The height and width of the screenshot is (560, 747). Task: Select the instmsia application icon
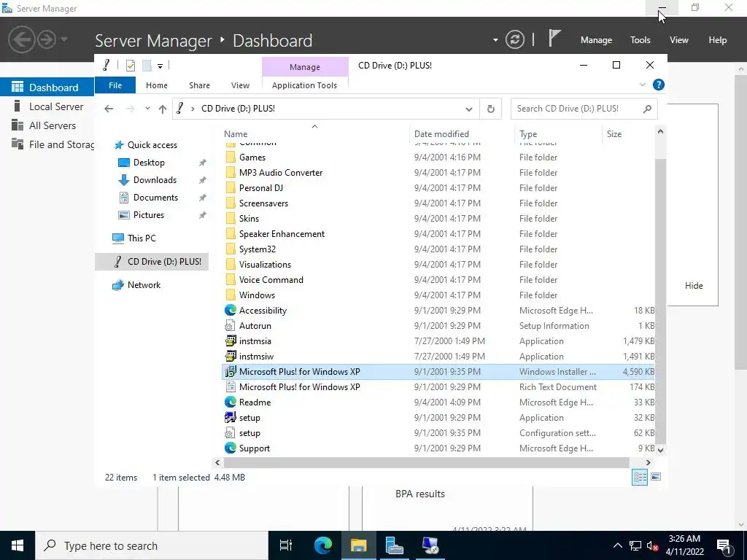[x=230, y=341]
